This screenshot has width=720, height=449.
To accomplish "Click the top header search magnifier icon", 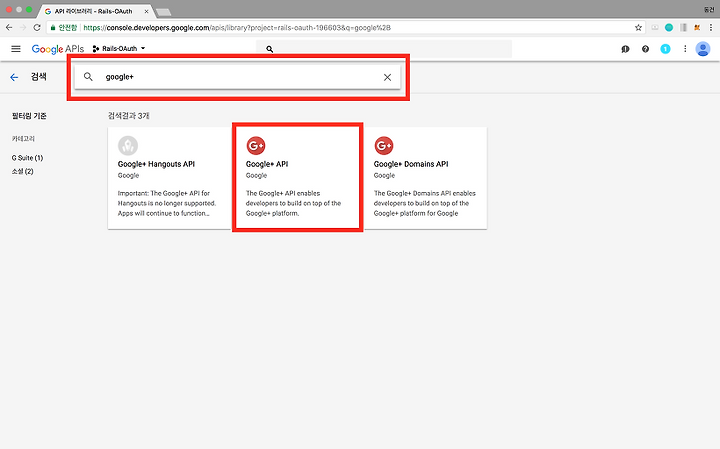I will coord(270,49).
